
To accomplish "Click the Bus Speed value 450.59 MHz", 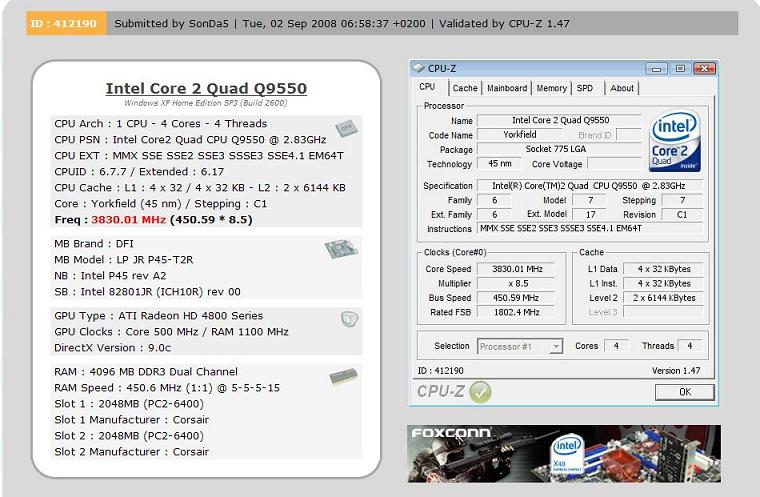I will (516, 298).
